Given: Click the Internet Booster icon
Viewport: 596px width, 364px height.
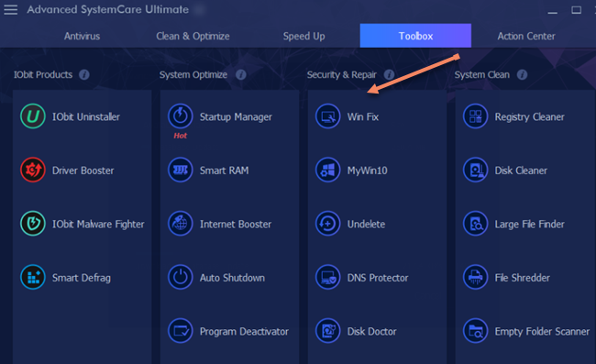Looking at the screenshot, I should pyautogui.click(x=180, y=224).
